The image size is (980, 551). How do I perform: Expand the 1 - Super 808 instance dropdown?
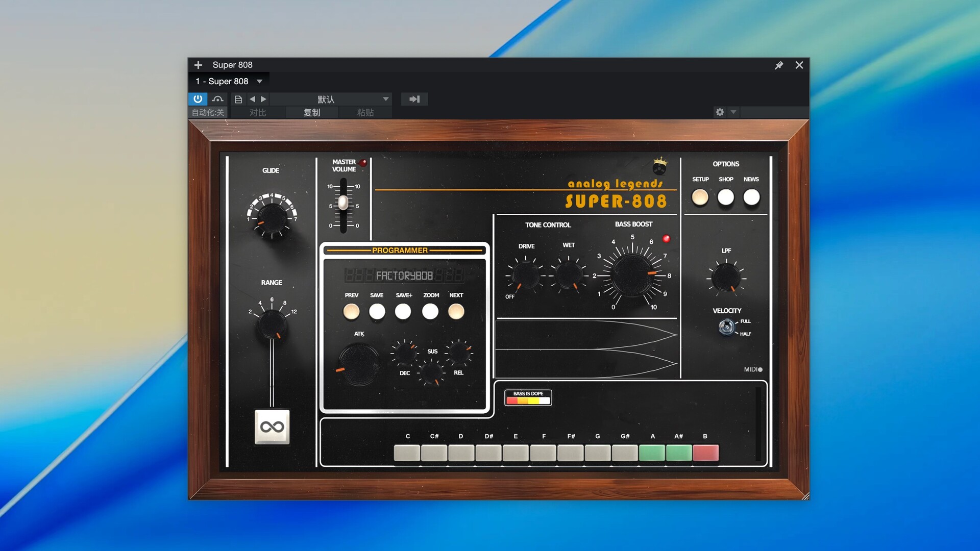pos(259,82)
